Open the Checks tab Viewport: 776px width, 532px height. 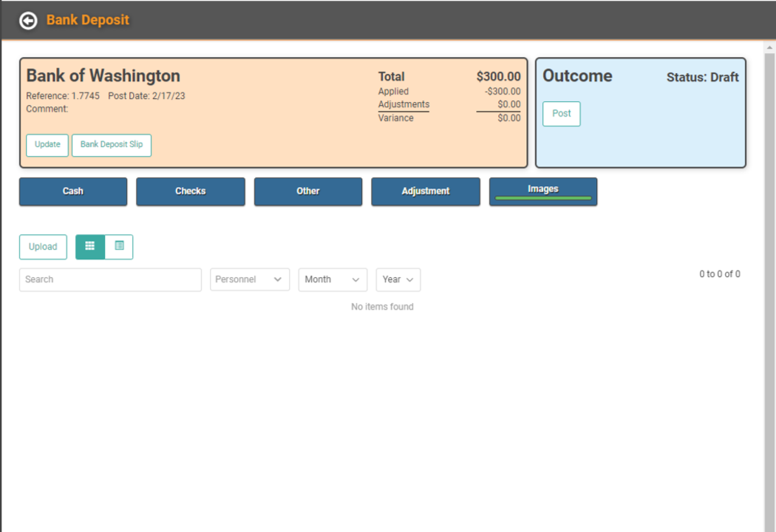(191, 191)
